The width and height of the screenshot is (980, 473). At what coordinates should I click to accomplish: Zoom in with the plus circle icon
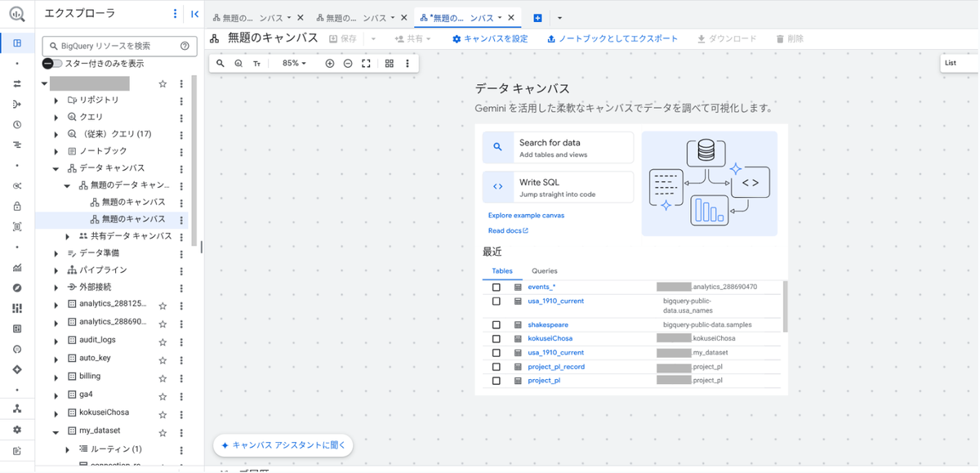pyautogui.click(x=330, y=63)
